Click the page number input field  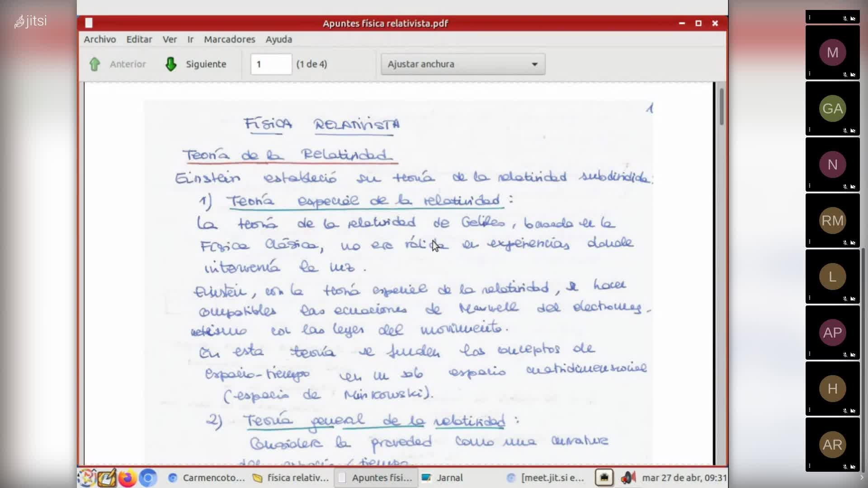click(x=271, y=64)
